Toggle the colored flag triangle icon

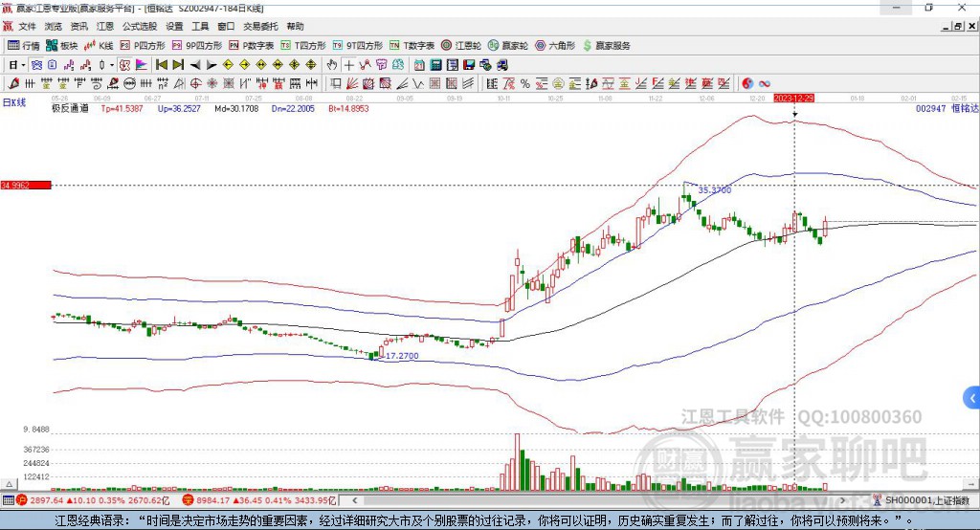[142, 65]
